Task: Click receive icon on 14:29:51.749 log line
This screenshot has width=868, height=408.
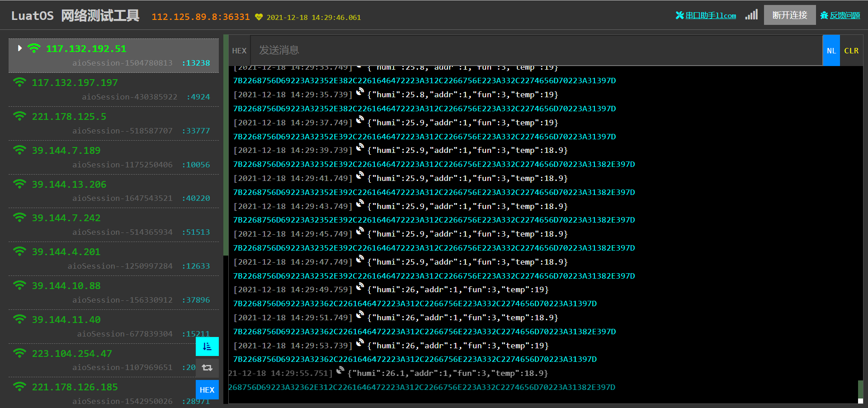Action: coord(360,315)
